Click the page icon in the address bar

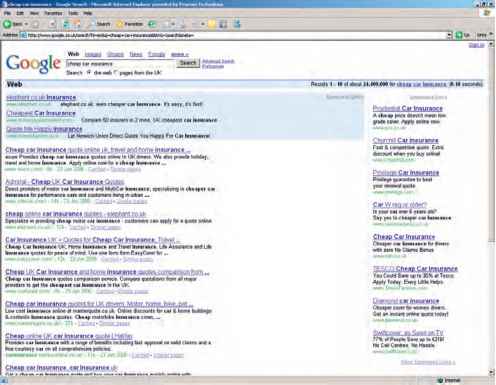tap(23, 35)
